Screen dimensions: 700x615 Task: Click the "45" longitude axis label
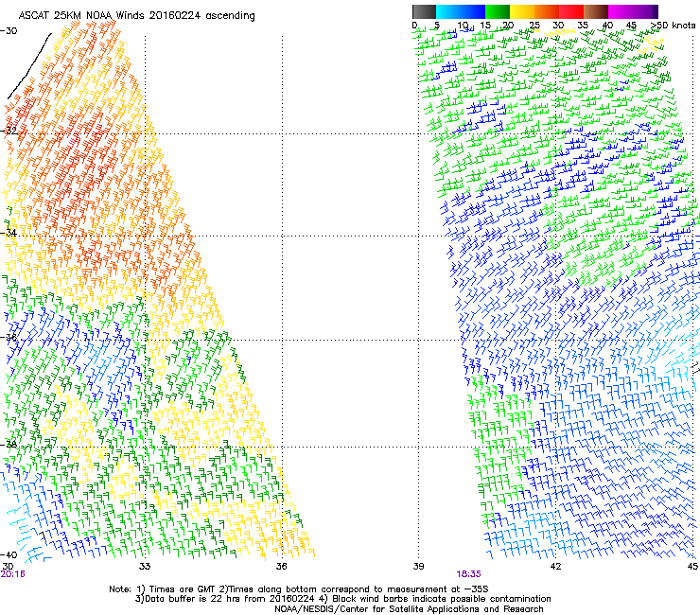692,567
